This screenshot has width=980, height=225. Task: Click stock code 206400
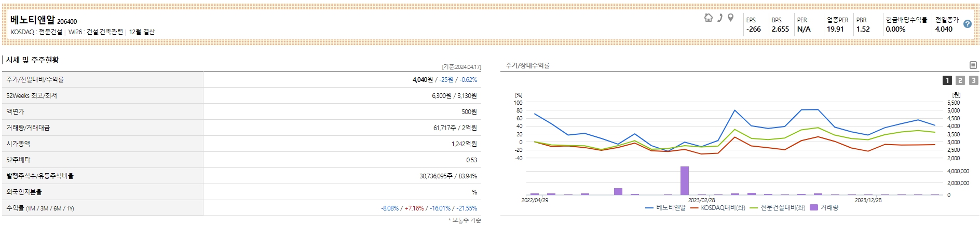[67, 21]
